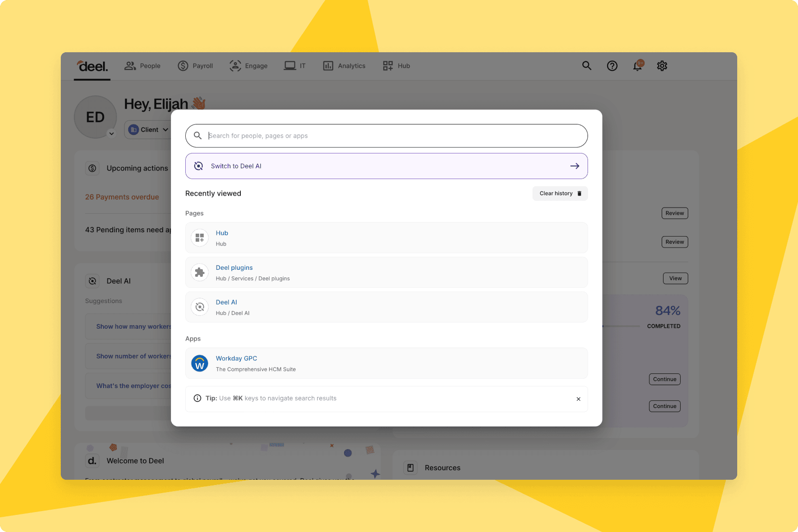The image size is (798, 532).
Task: Dismiss the keyboard tip banner
Action: (579, 399)
